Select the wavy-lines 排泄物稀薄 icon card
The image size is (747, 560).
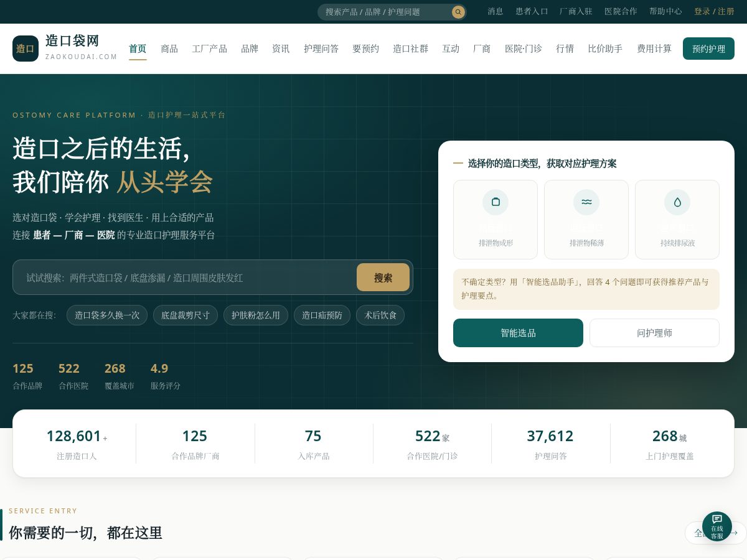[x=586, y=220]
